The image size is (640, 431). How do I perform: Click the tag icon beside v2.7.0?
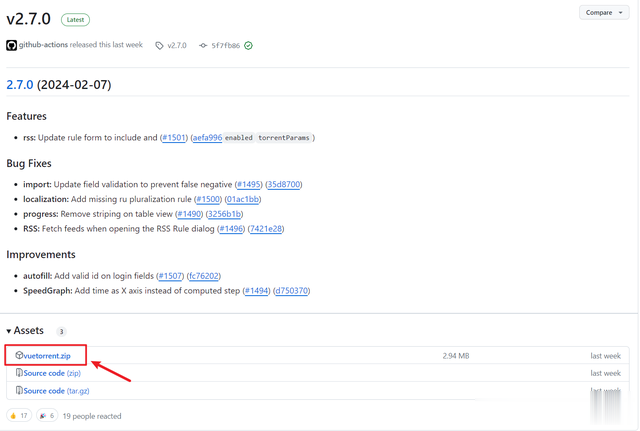point(159,46)
